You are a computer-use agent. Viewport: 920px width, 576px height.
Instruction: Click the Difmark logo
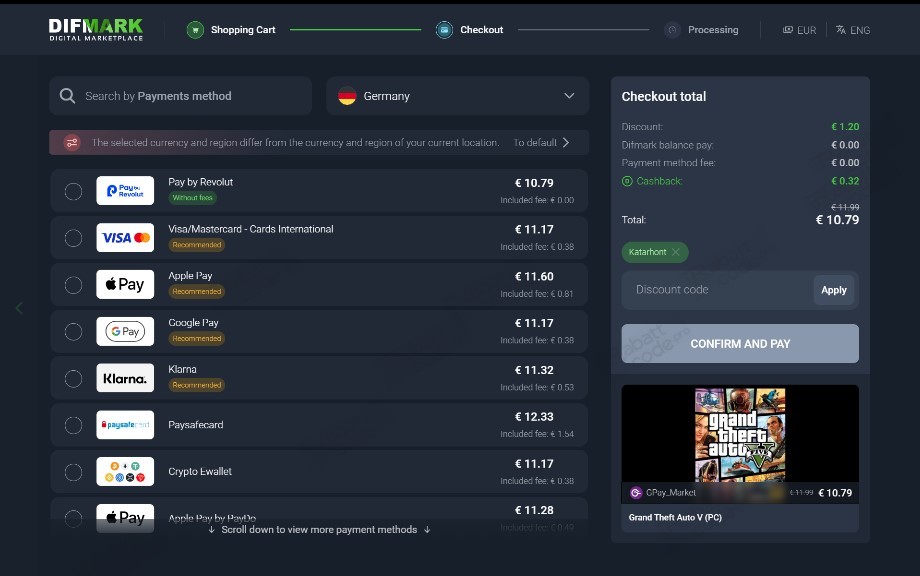point(96,30)
